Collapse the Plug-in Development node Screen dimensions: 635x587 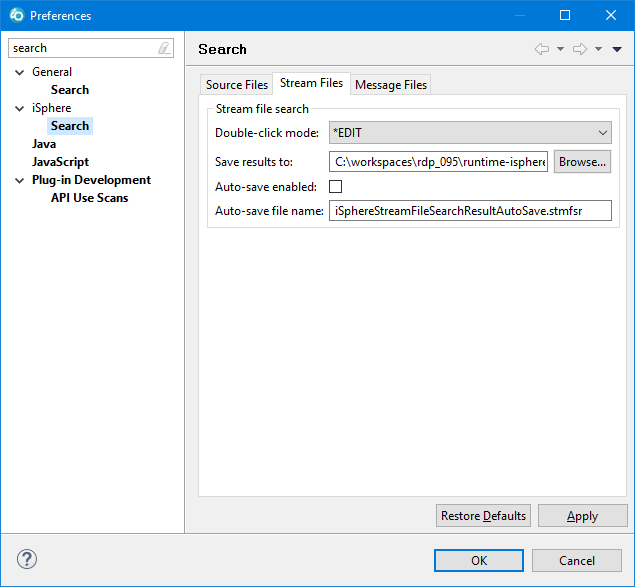[x=19, y=181]
